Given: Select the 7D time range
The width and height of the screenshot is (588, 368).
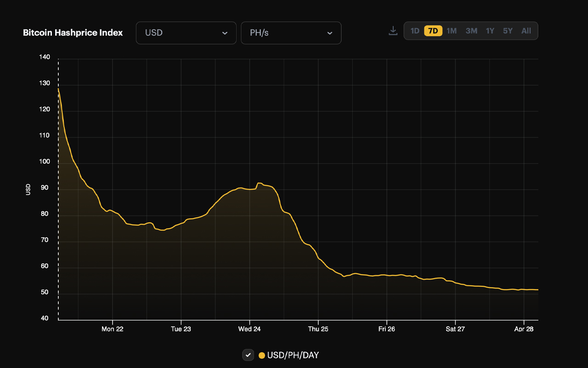Looking at the screenshot, I should tap(433, 31).
